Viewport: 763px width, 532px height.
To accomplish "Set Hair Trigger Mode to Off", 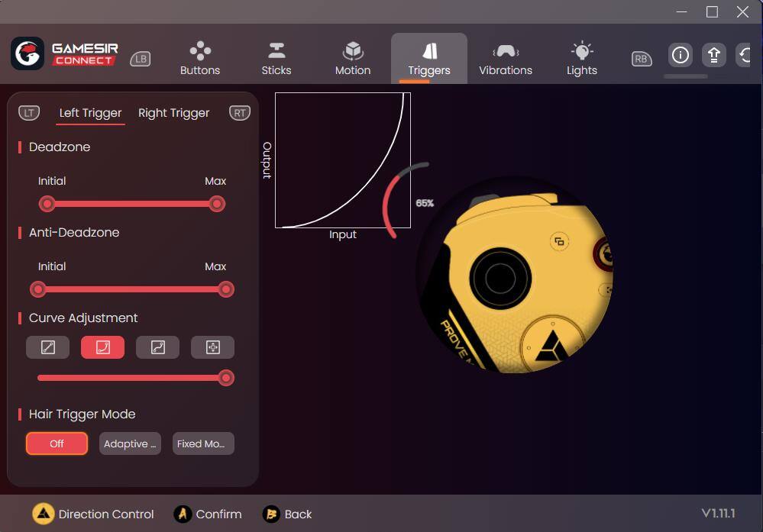I will coord(57,443).
